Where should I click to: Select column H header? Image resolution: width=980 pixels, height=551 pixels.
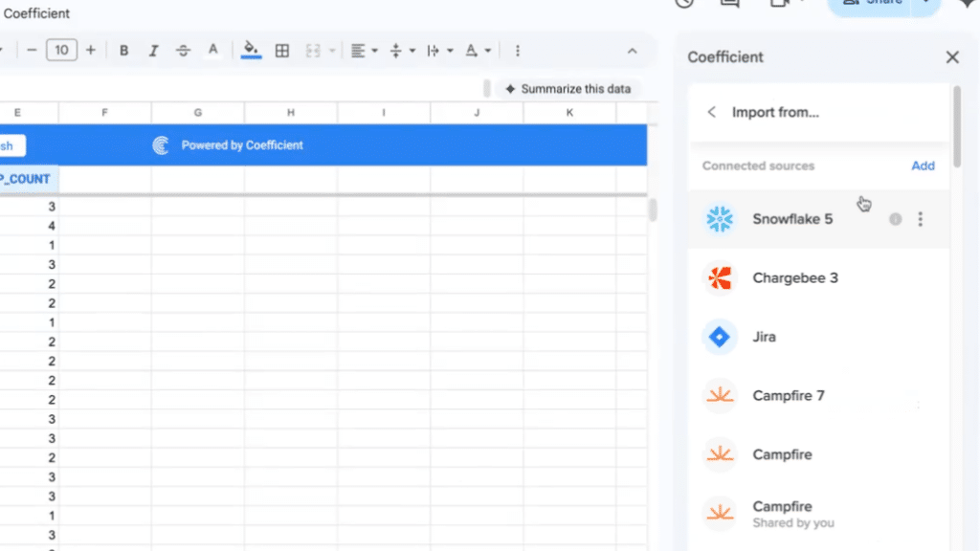coord(291,113)
